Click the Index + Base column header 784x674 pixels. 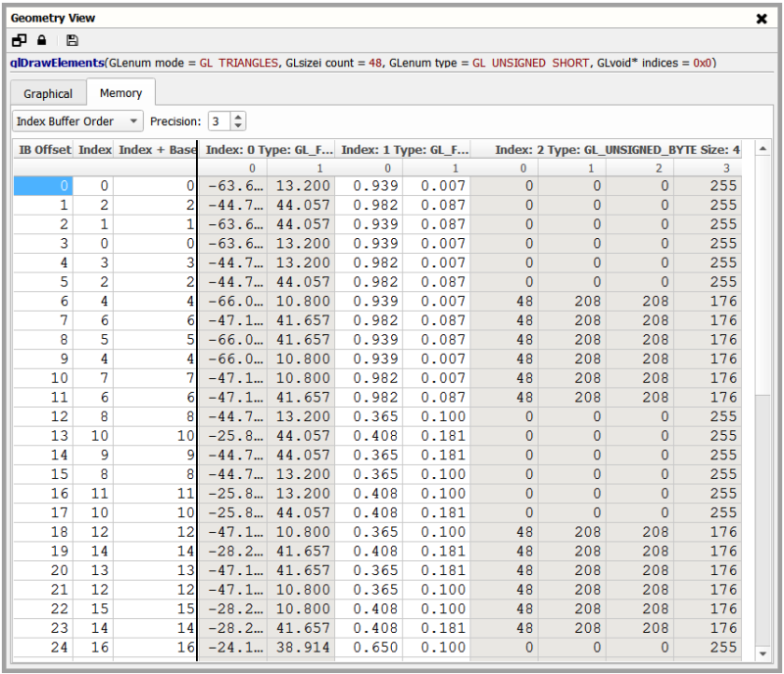[x=156, y=150]
